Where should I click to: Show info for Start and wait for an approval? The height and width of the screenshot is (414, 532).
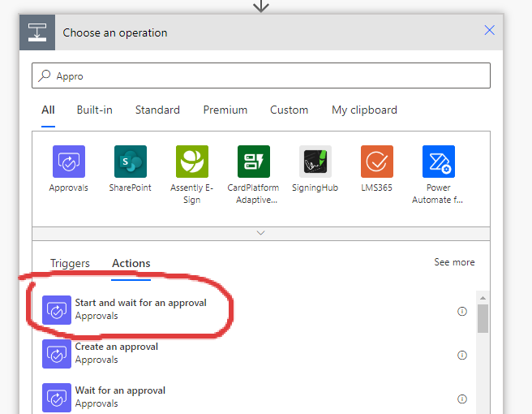462,311
